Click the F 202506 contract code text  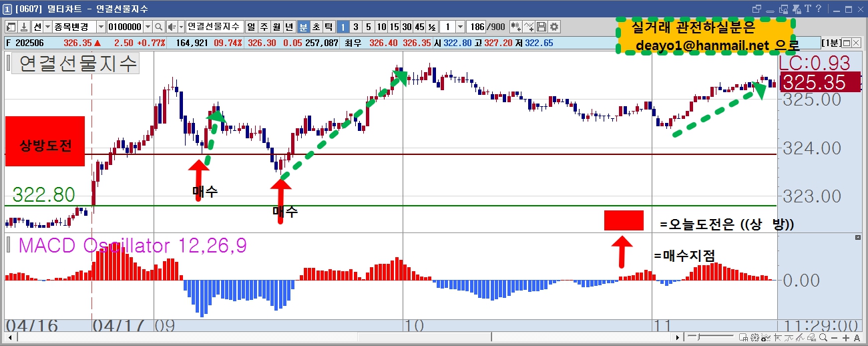tap(23, 42)
